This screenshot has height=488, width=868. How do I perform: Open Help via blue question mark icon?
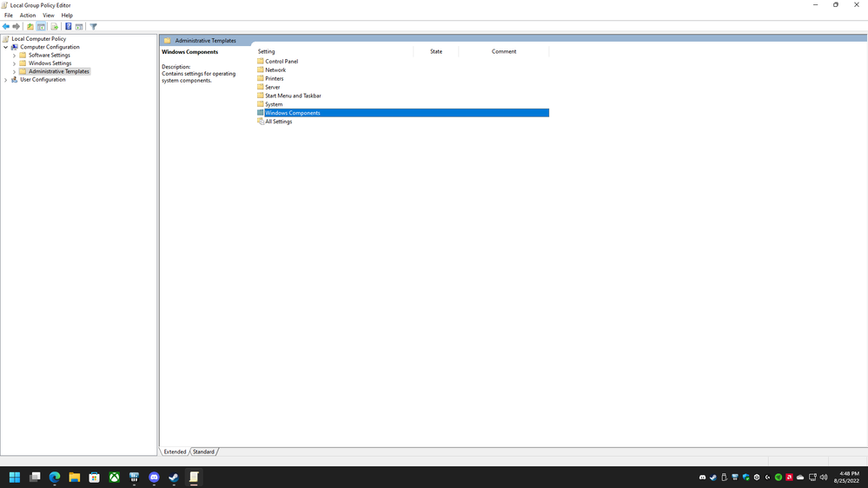[x=68, y=27]
